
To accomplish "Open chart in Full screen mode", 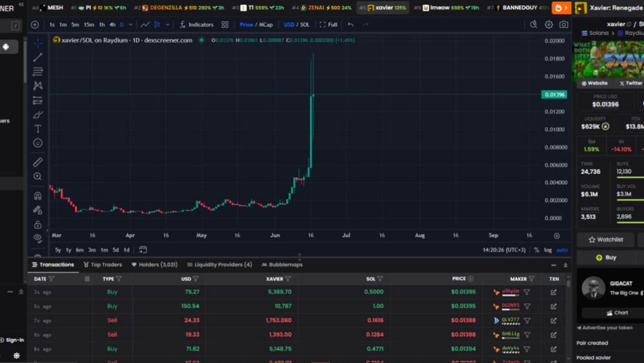I will point(328,24).
